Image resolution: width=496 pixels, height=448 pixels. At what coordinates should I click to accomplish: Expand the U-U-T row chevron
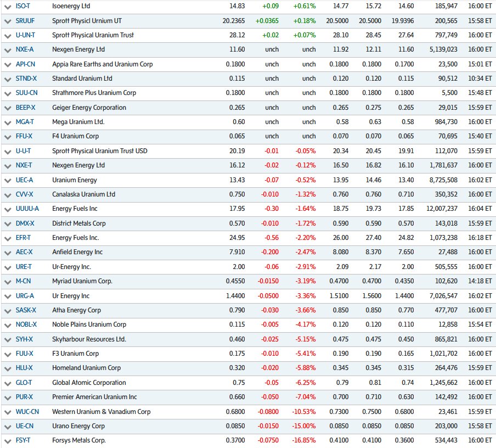pyautogui.click(x=8, y=152)
